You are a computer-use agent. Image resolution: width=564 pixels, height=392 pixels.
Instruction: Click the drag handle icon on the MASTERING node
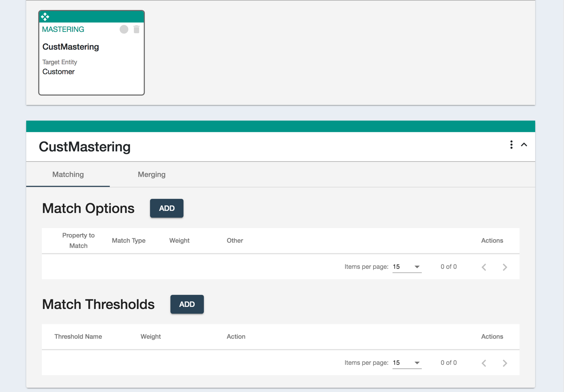click(45, 17)
